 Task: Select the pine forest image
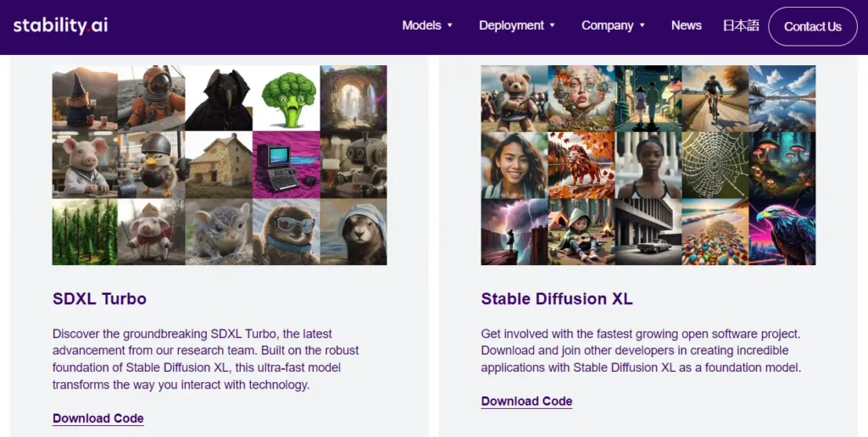[85, 232]
